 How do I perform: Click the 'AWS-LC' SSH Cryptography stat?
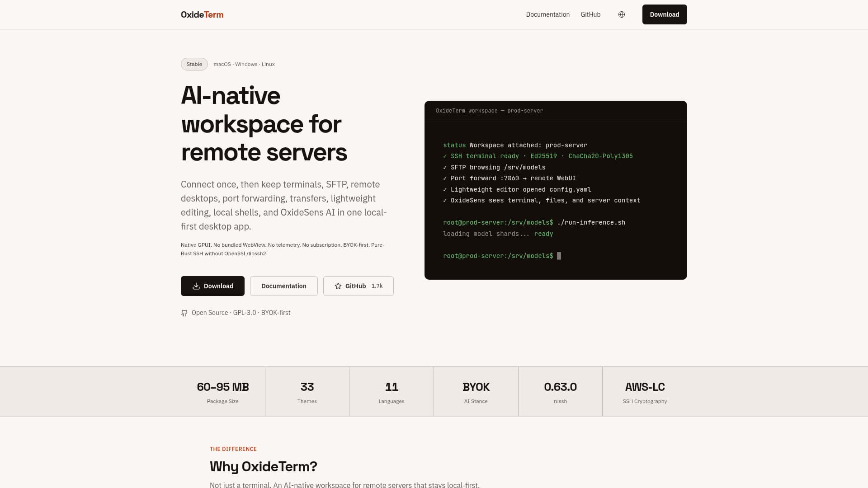pos(645,392)
